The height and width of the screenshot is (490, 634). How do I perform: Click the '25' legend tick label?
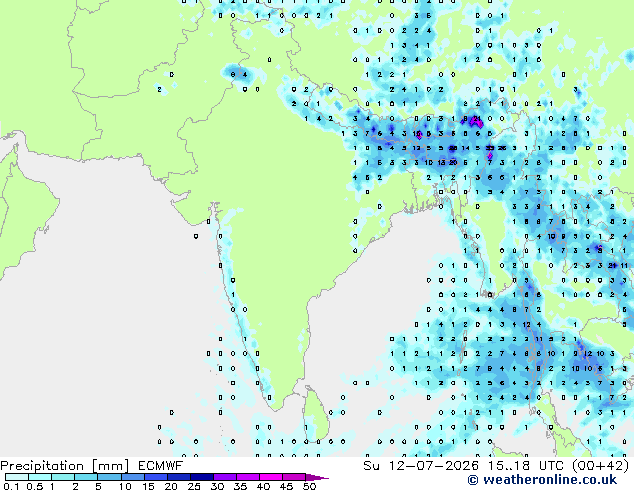(194, 486)
